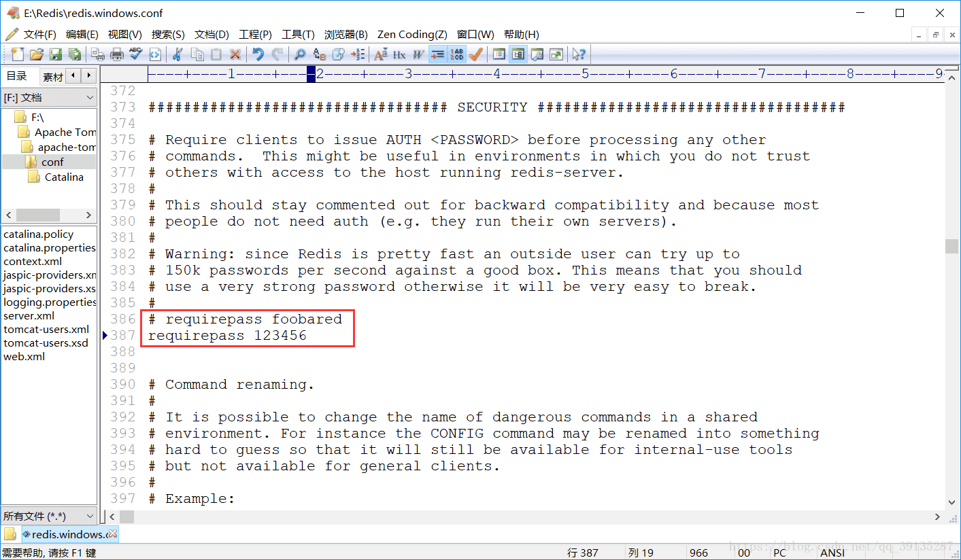
Task: Open Find in Files icon
Action: (339, 54)
